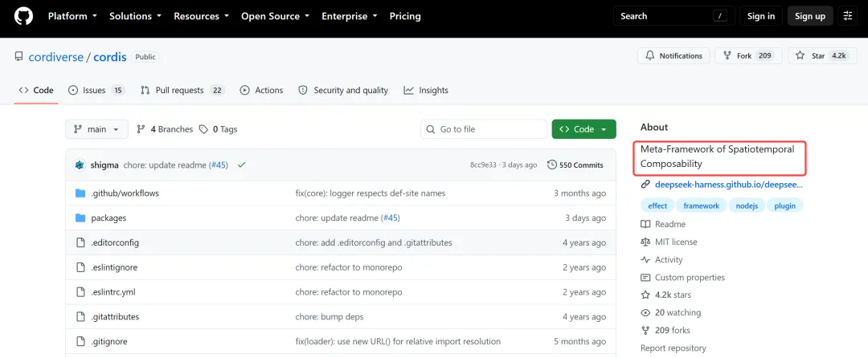Click folder icon beside packages
This screenshot has width=868, height=358.
pyautogui.click(x=80, y=218)
